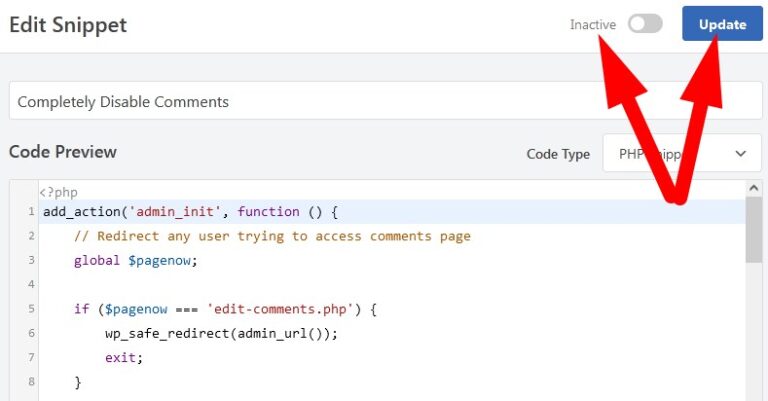Toggle the Inactive snippet switch on
Screen dimensions: 768x401
(x=645, y=24)
